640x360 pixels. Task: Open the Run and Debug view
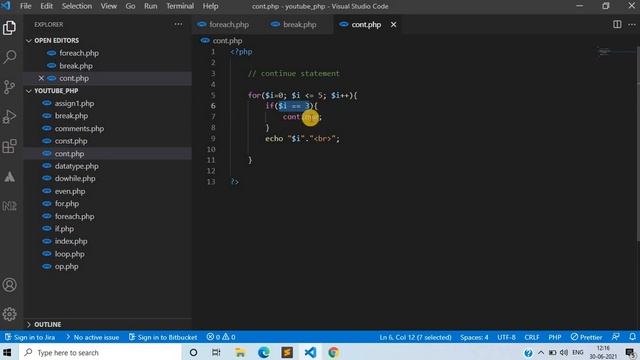pyautogui.click(x=9, y=117)
